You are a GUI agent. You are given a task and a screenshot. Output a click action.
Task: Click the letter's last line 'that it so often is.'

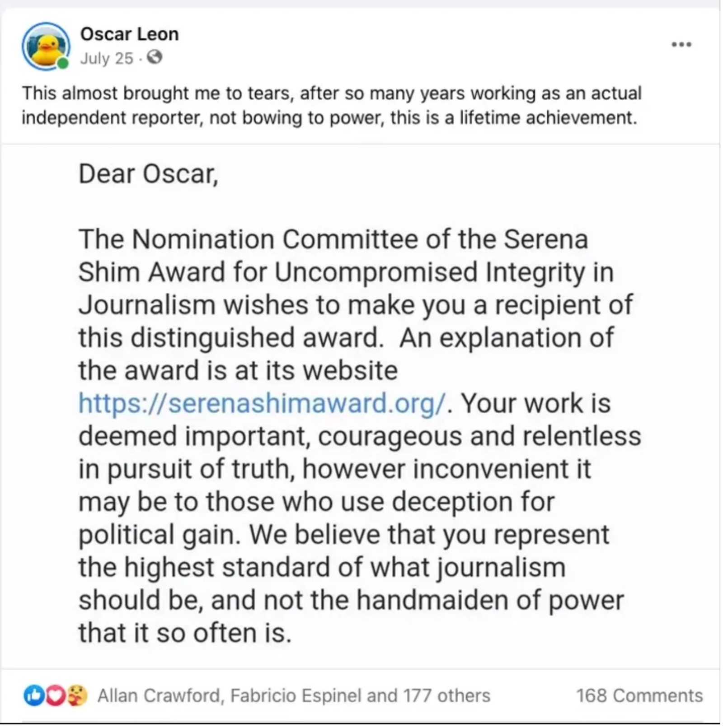click(x=184, y=633)
